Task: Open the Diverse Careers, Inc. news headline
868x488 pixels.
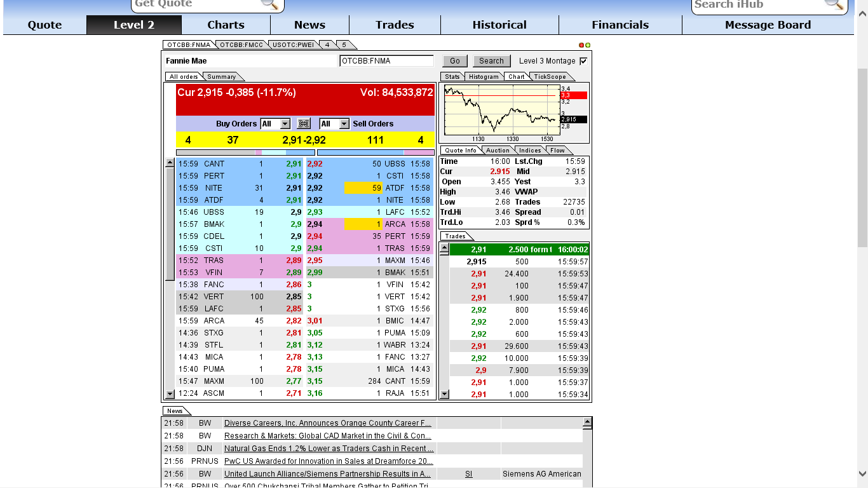Action: (x=328, y=423)
